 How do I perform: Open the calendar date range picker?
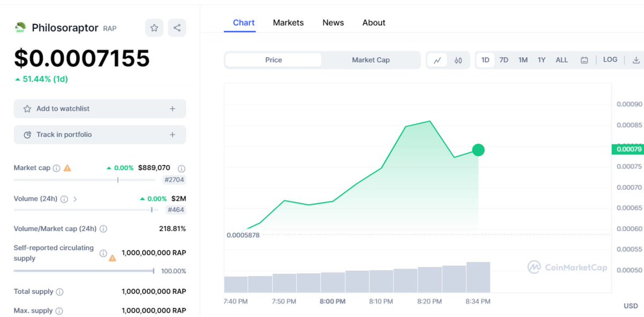coord(584,60)
